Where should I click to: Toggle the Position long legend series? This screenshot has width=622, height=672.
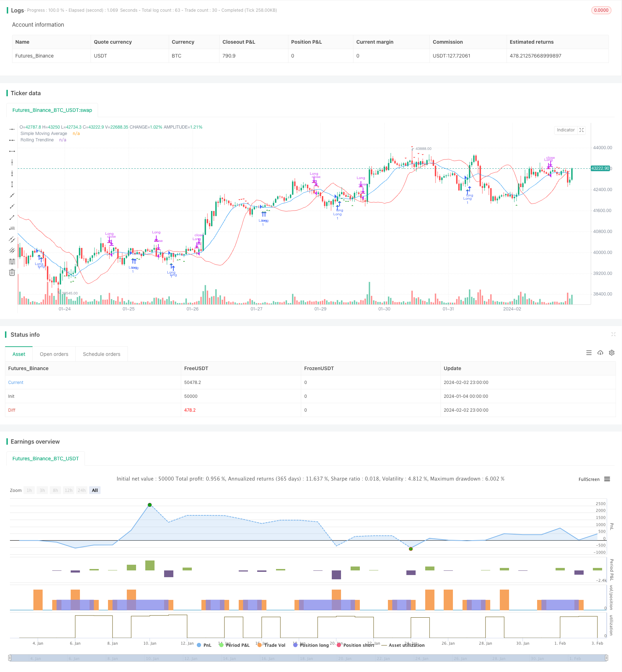coord(311,645)
